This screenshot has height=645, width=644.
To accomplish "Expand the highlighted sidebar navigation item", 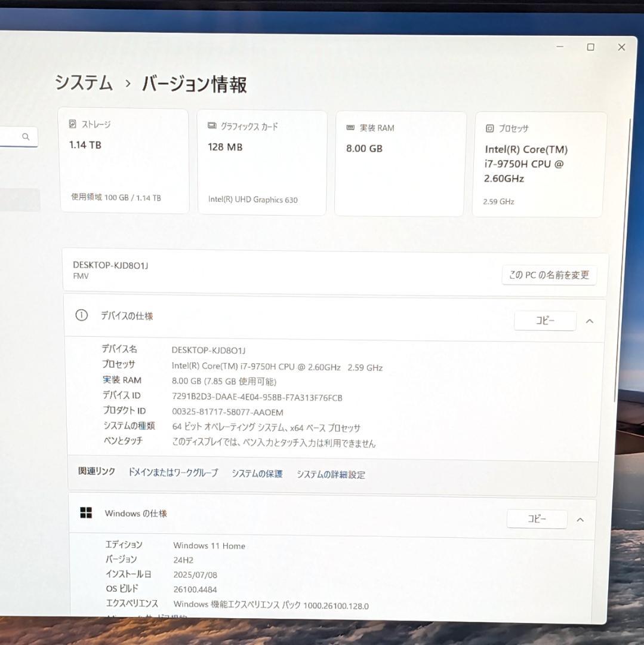I will [x=20, y=200].
